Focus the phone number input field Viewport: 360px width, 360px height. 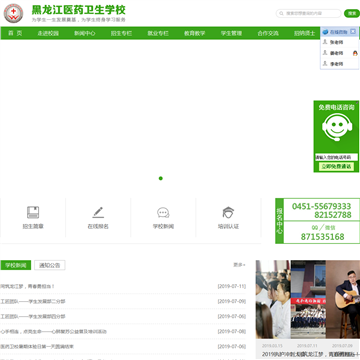click(x=337, y=157)
